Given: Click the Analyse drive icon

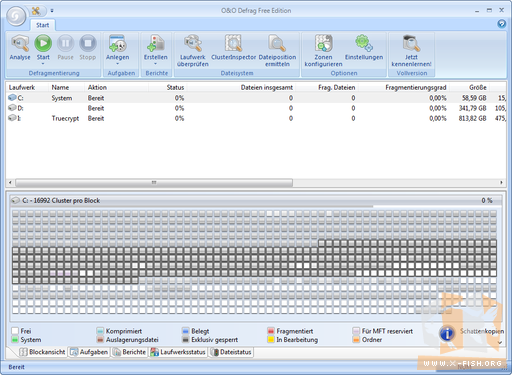Looking at the screenshot, I should click(x=20, y=43).
